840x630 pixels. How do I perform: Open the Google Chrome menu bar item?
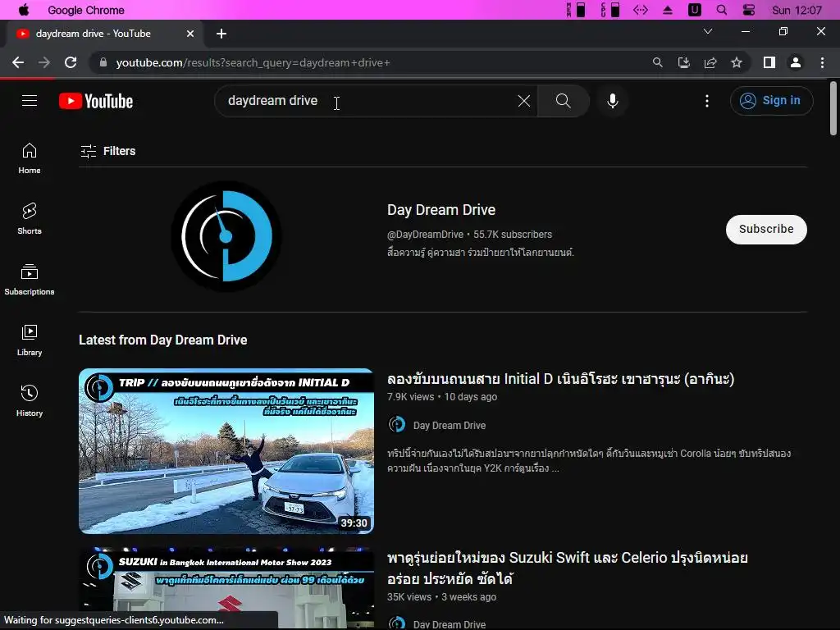tap(85, 10)
